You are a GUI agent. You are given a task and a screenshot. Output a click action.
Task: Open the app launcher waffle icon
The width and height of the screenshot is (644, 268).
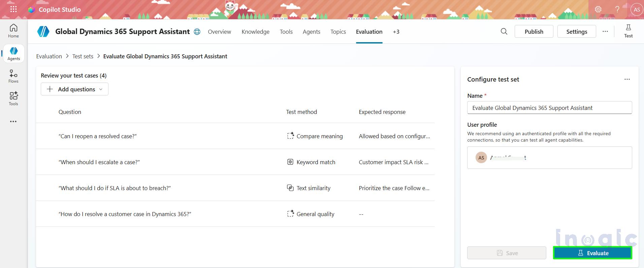[x=13, y=9]
